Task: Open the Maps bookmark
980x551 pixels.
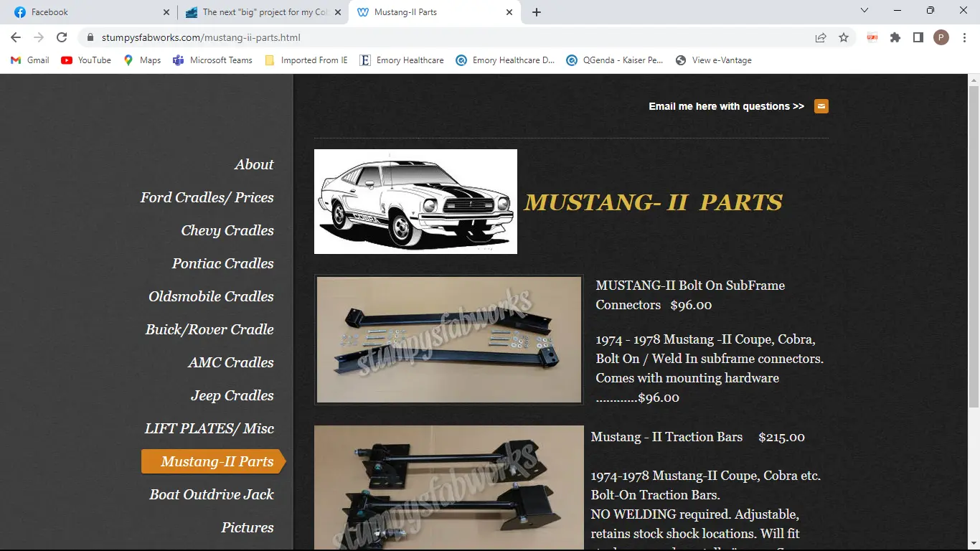Action: pyautogui.click(x=142, y=60)
